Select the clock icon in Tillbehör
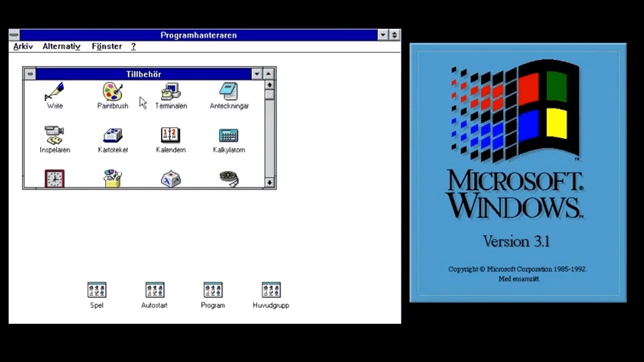The height and width of the screenshot is (362, 644). pos(54,178)
